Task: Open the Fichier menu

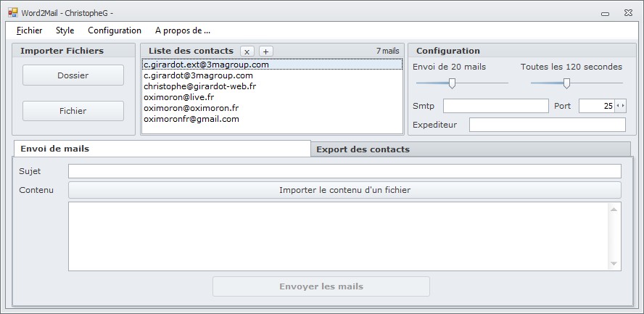Action: click(30, 30)
